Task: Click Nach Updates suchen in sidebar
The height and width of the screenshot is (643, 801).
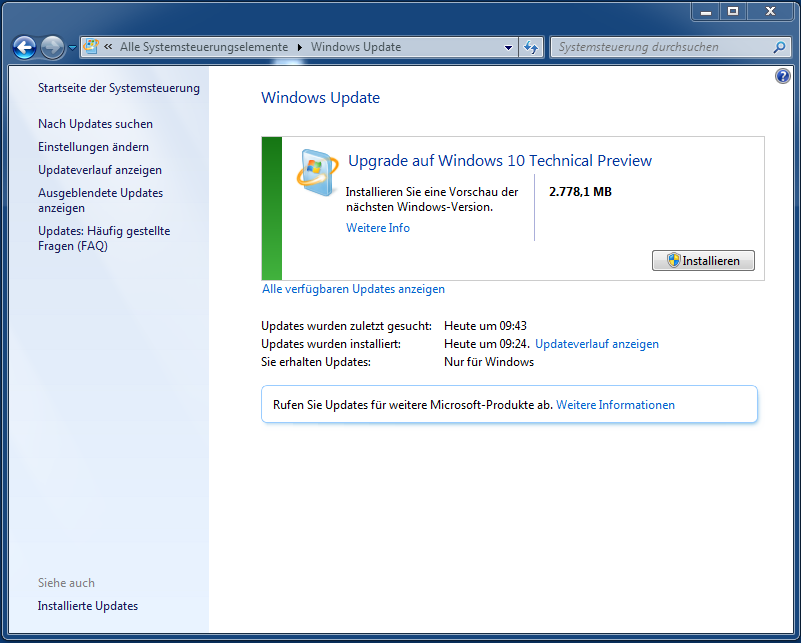Action: (96, 124)
